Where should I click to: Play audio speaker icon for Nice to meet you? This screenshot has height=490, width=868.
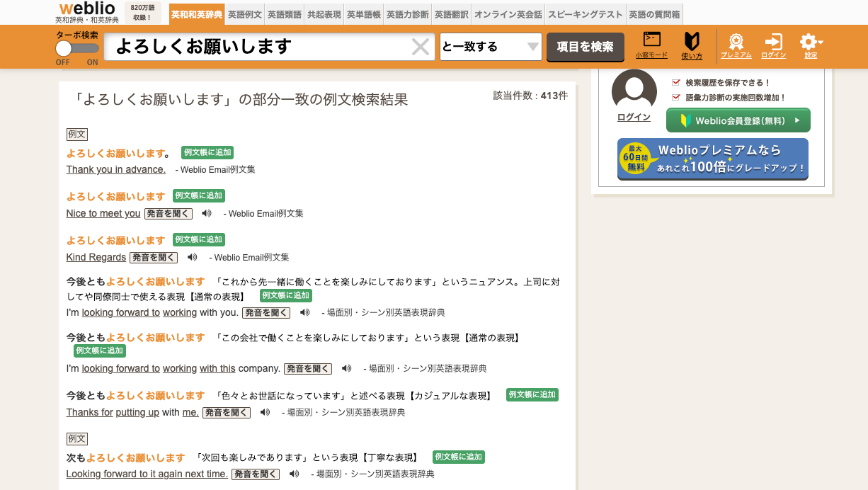coord(207,213)
